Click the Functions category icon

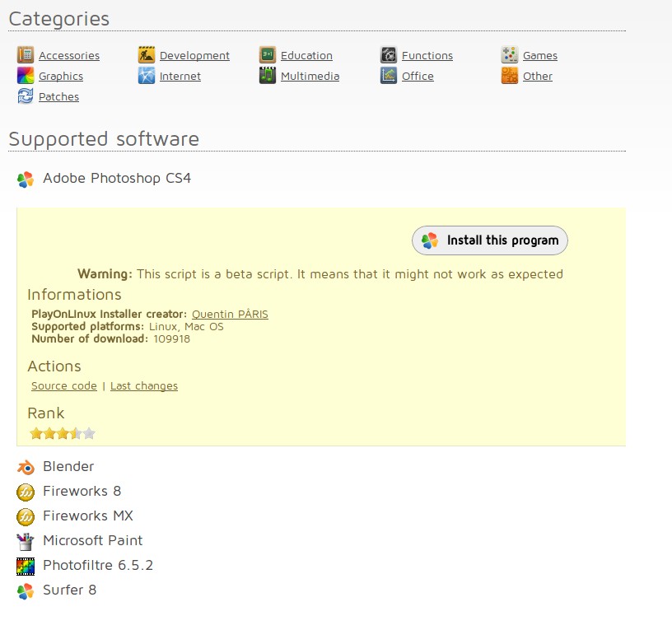[388, 55]
